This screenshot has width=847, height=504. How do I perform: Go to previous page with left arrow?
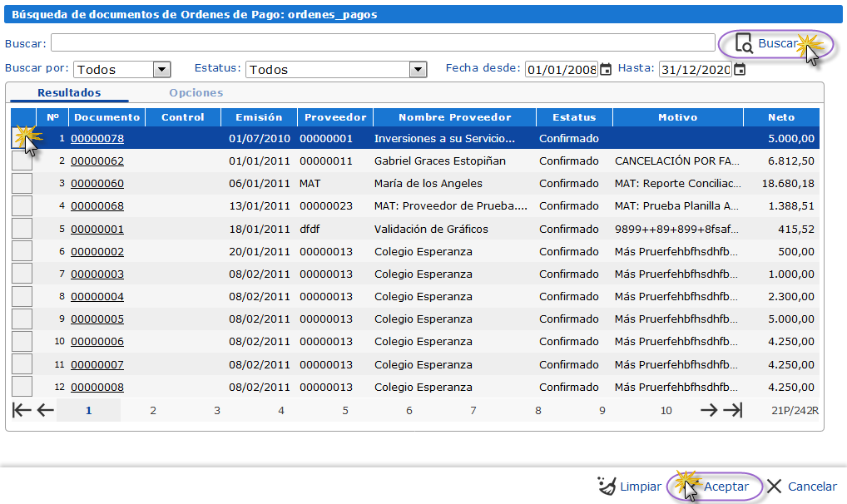click(x=46, y=409)
